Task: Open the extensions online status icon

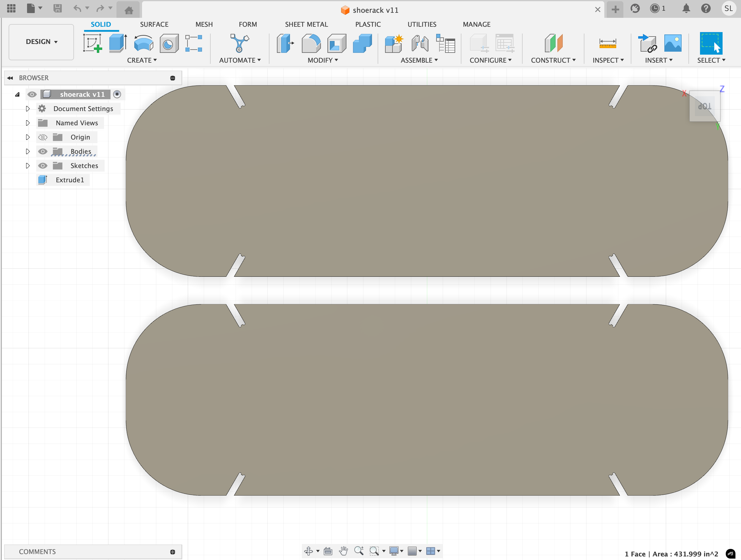Action: (x=635, y=8)
